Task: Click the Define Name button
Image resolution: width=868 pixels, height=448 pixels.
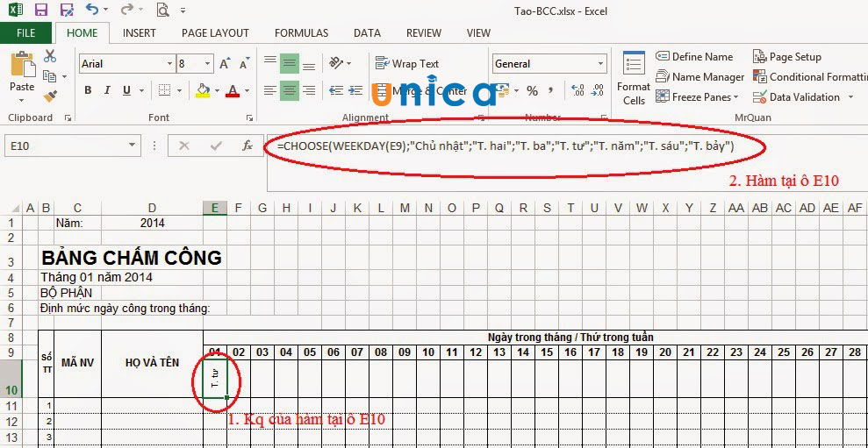Action: [694, 56]
